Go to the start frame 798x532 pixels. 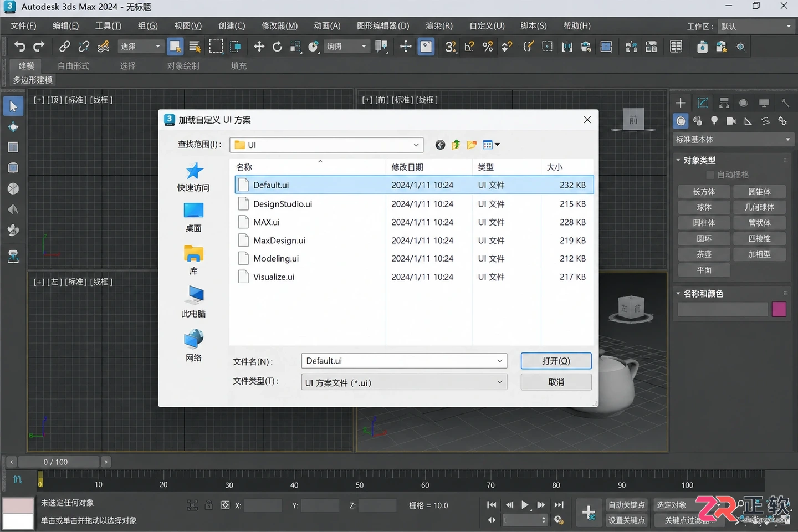(x=492, y=505)
